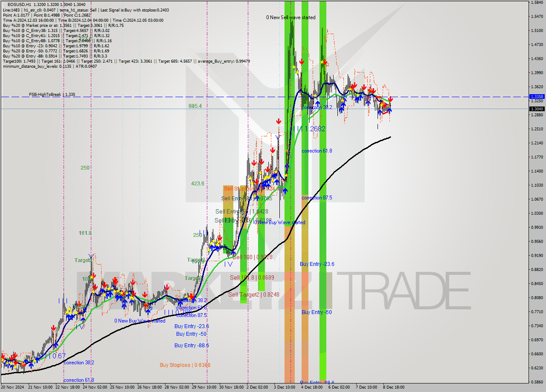Select the '7 Dec 10:00' time label

tap(366, 388)
